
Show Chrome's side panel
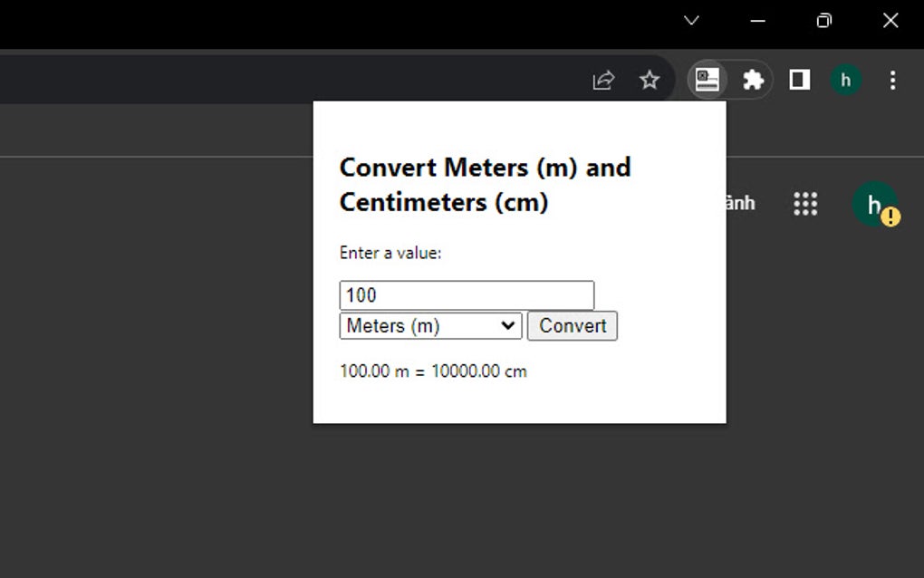[799, 80]
